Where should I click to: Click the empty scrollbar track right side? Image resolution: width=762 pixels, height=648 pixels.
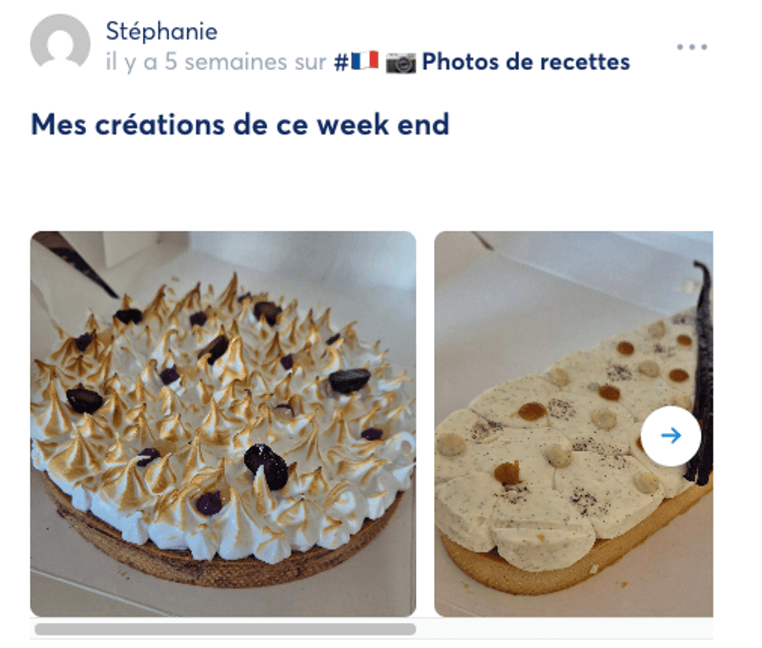click(565, 629)
